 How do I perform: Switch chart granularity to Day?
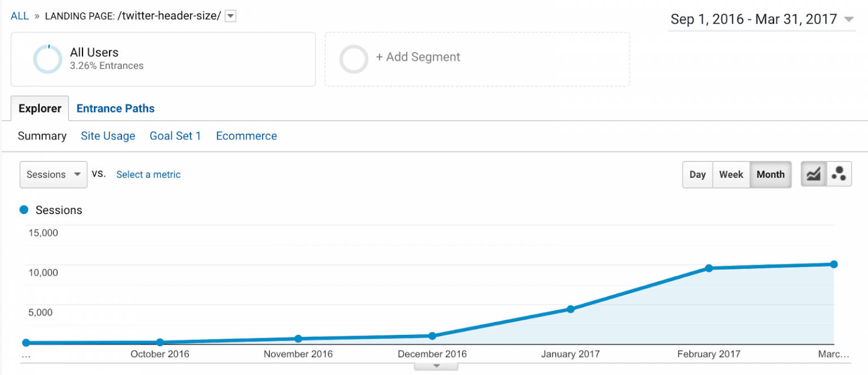tap(697, 175)
